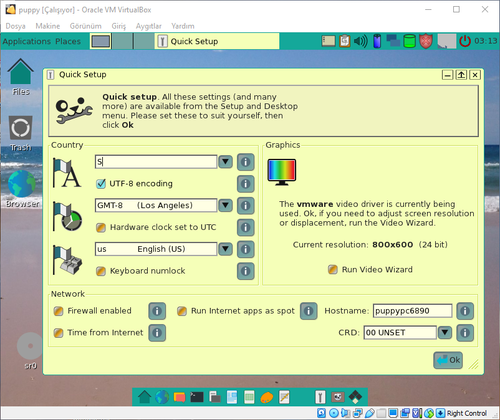Click the Ok button in Quick Setup

pyautogui.click(x=448, y=360)
